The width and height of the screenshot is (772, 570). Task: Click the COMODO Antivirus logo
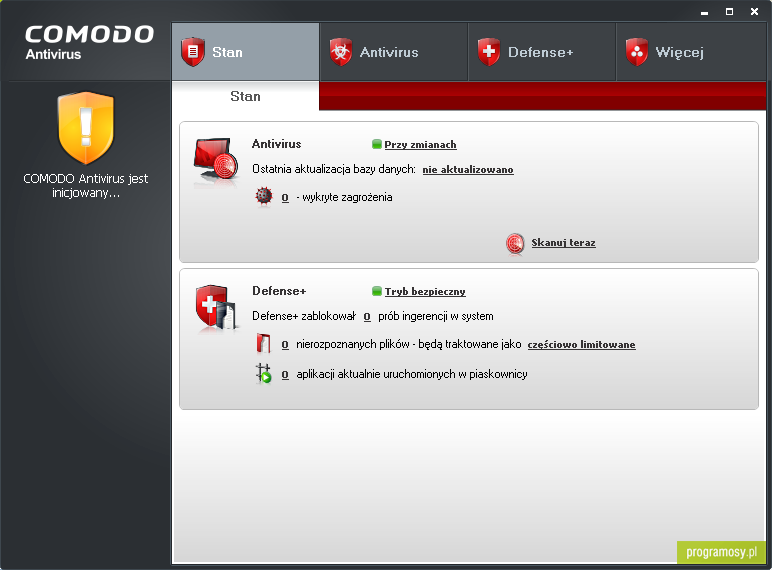click(x=89, y=43)
